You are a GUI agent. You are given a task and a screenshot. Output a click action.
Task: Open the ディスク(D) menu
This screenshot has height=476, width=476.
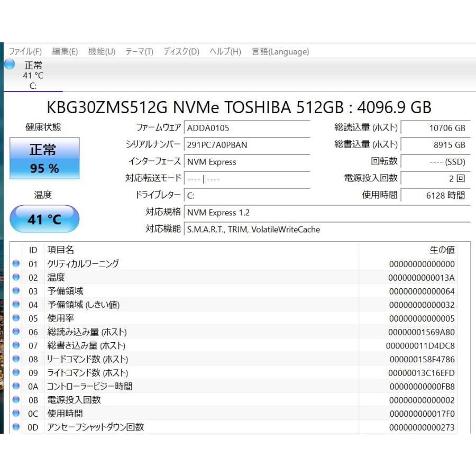click(x=181, y=52)
